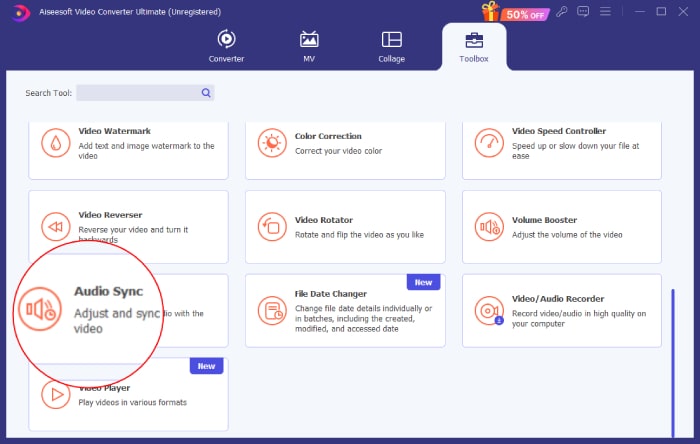Close the Aiseesoft window
The height and width of the screenshot is (444, 700).
(683, 12)
